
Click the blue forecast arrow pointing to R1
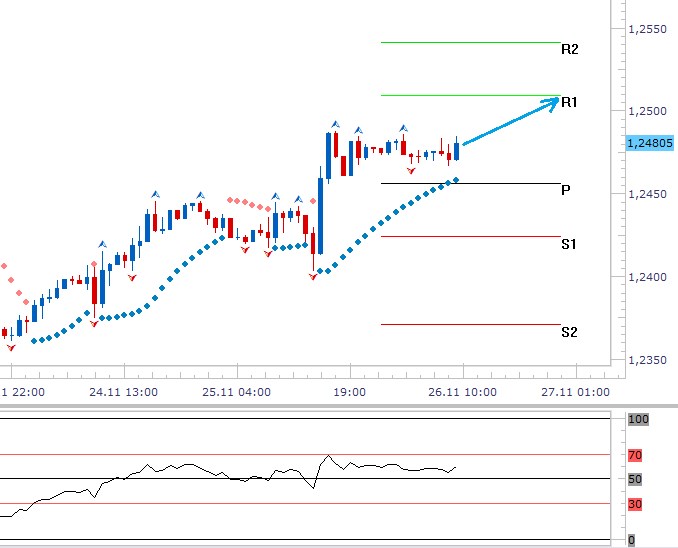[x=510, y=123]
